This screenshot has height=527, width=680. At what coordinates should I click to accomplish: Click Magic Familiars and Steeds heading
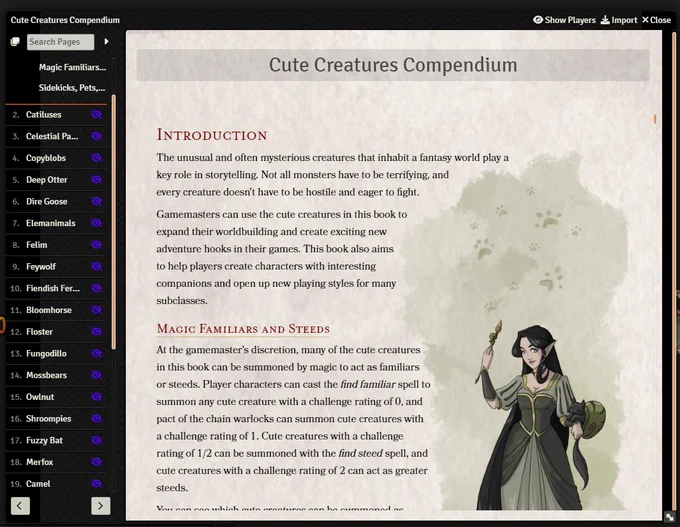pos(243,329)
